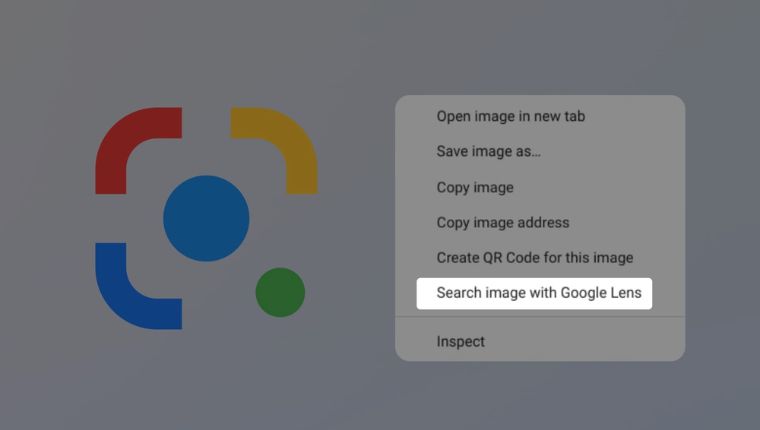Click the gray backdrop above the context menu
Viewport: 760px width, 430px height.
point(540,50)
